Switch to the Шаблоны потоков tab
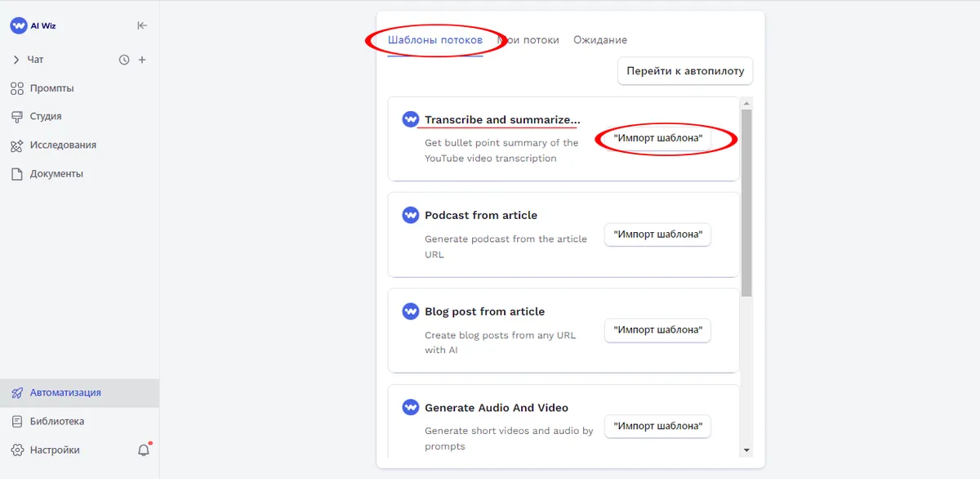The image size is (980, 479). tap(435, 40)
